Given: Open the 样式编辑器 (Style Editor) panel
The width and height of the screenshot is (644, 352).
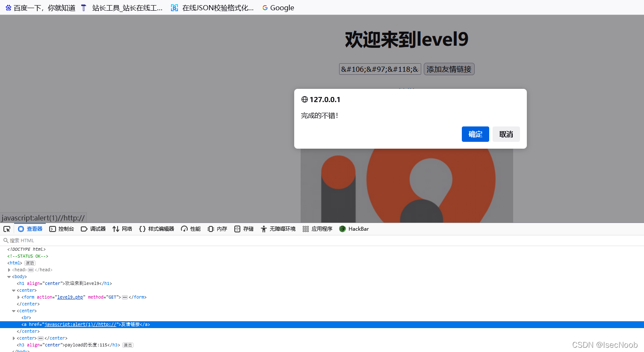Looking at the screenshot, I should (x=156, y=229).
